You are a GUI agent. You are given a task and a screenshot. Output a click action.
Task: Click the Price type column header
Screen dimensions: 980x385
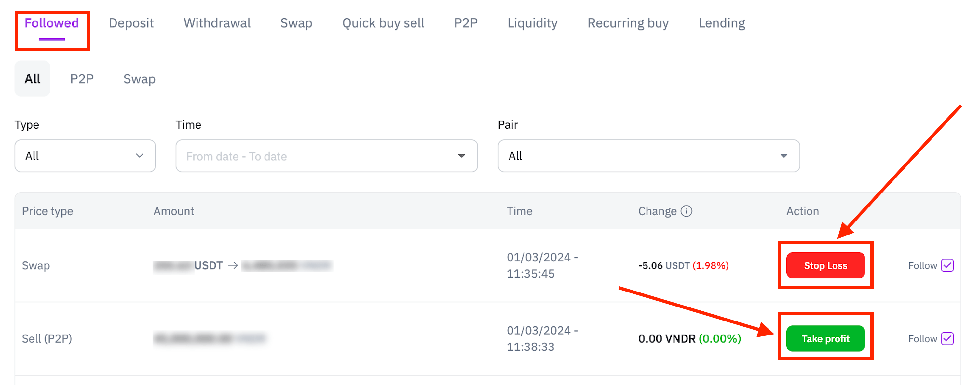coord(48,211)
